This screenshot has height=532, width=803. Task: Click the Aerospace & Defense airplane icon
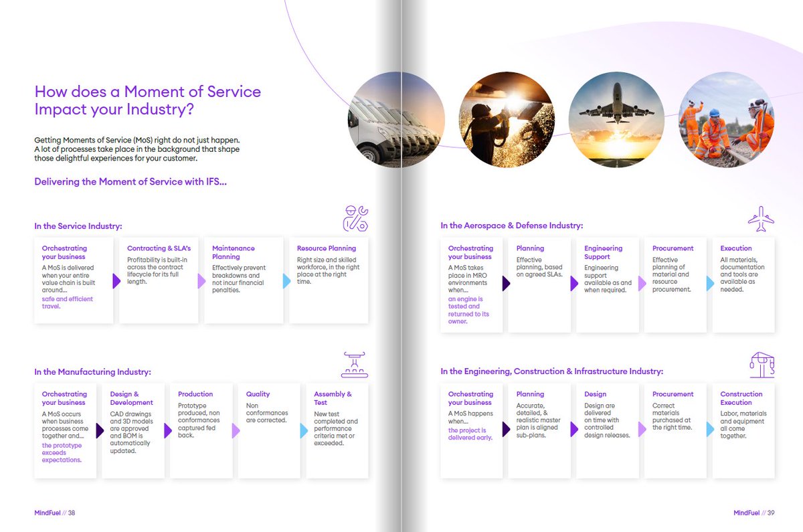click(x=761, y=219)
